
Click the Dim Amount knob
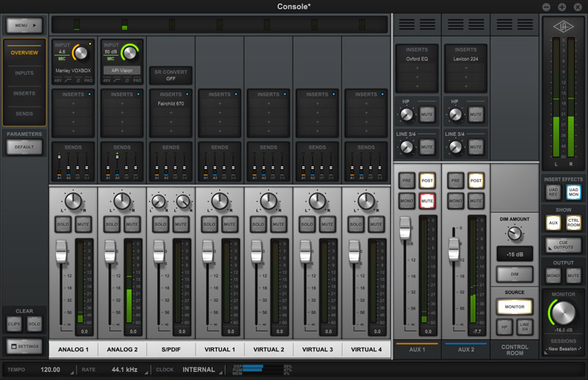514,233
